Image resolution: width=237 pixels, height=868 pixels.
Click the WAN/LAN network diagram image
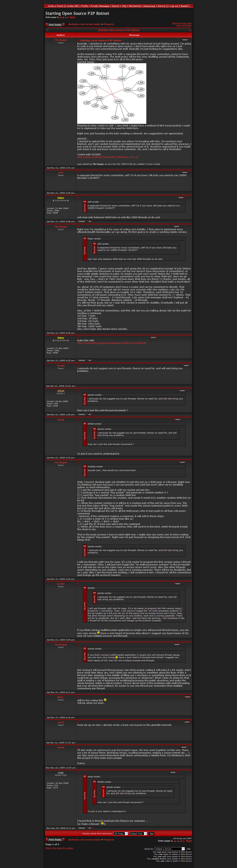(111, 93)
